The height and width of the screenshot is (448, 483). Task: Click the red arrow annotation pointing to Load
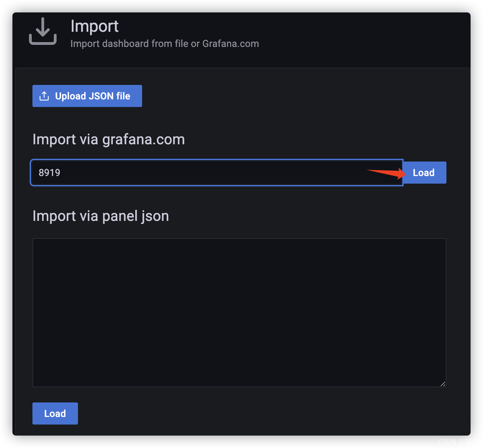386,173
